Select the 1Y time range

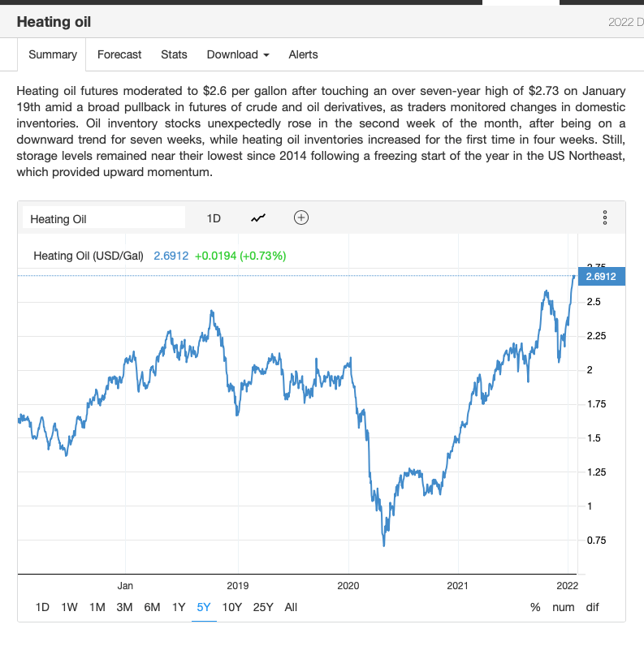coord(179,607)
